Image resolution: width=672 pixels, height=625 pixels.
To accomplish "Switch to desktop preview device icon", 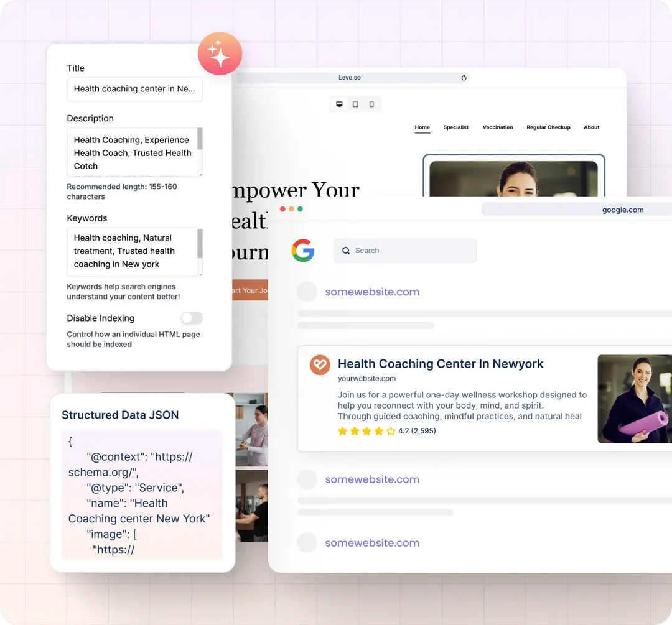I will 340,104.
